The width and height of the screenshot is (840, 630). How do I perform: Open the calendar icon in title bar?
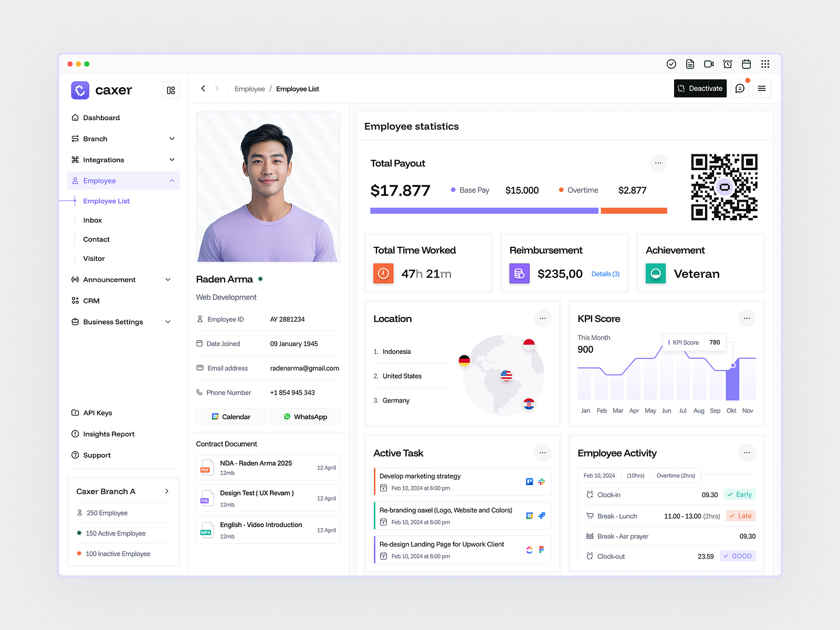(746, 64)
